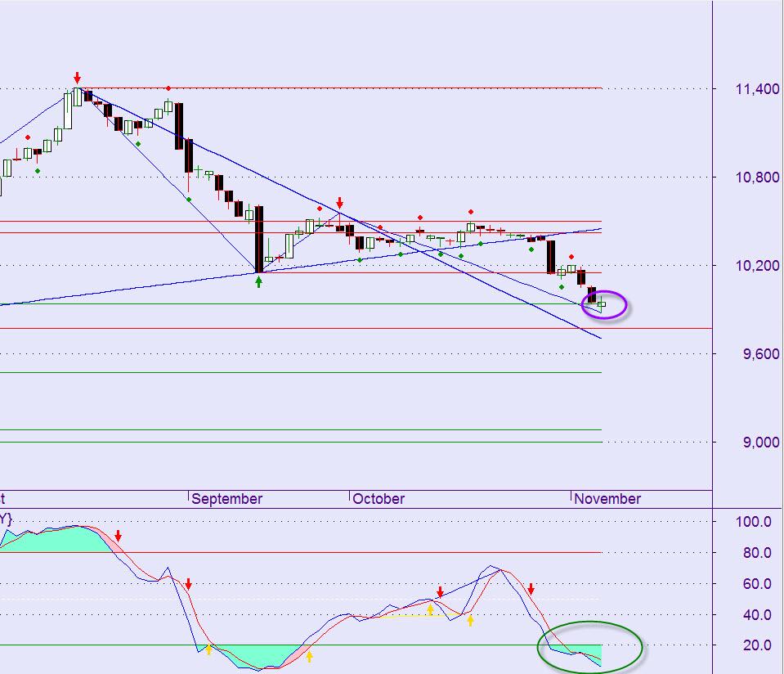Click the green up arrow below September's low candle
Screen dimensions: 784x674
coord(258,282)
